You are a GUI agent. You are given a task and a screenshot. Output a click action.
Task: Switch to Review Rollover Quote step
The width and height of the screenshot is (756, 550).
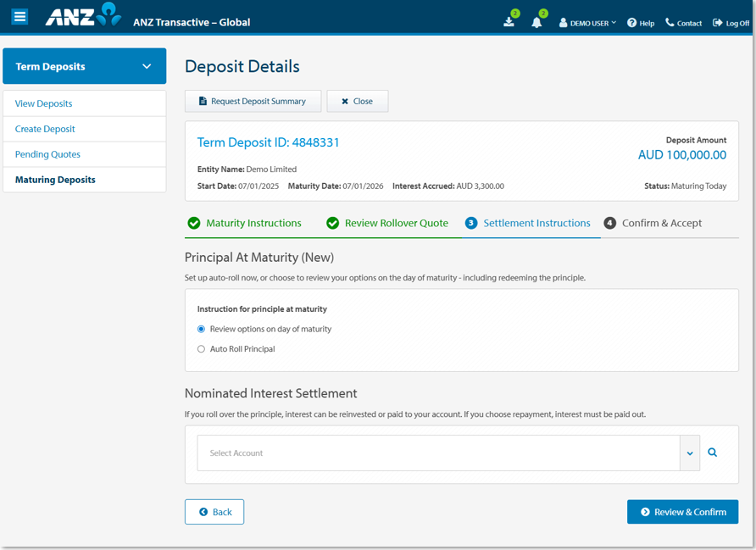(x=387, y=223)
